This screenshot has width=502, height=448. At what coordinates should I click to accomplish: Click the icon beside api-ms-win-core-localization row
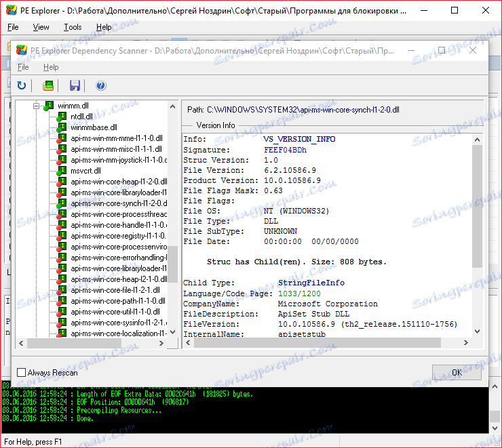62,333
